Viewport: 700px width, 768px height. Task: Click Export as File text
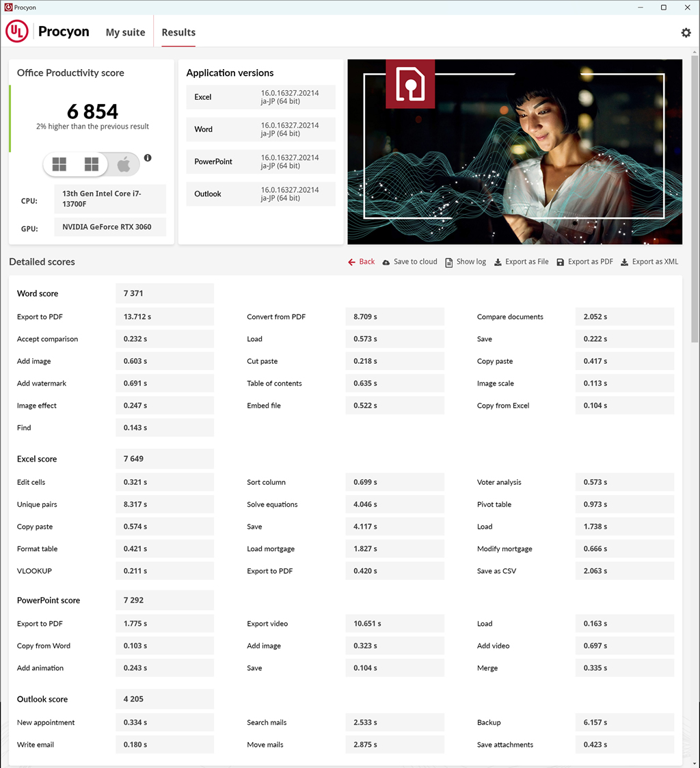pos(527,261)
